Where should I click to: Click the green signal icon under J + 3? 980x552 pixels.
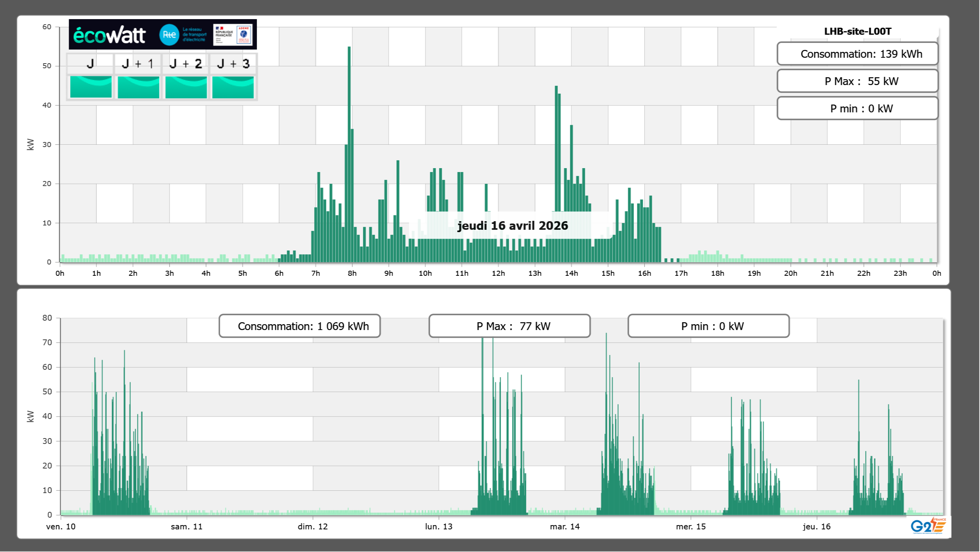233,87
